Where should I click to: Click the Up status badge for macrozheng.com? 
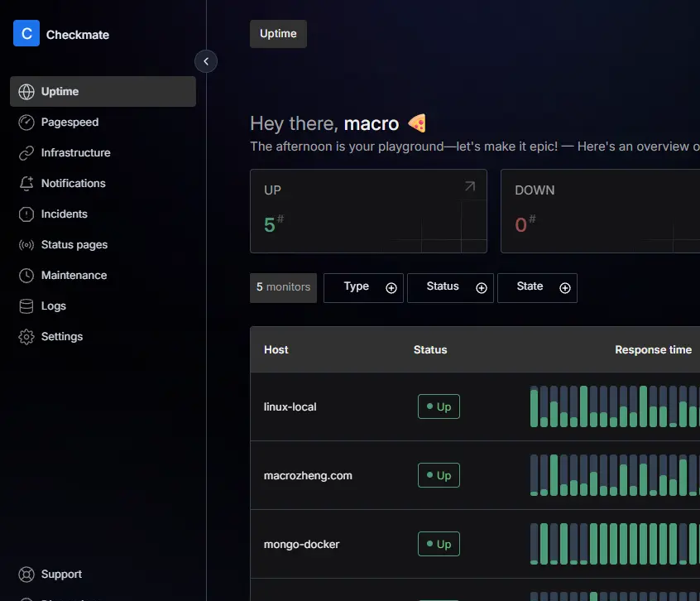pyautogui.click(x=439, y=475)
